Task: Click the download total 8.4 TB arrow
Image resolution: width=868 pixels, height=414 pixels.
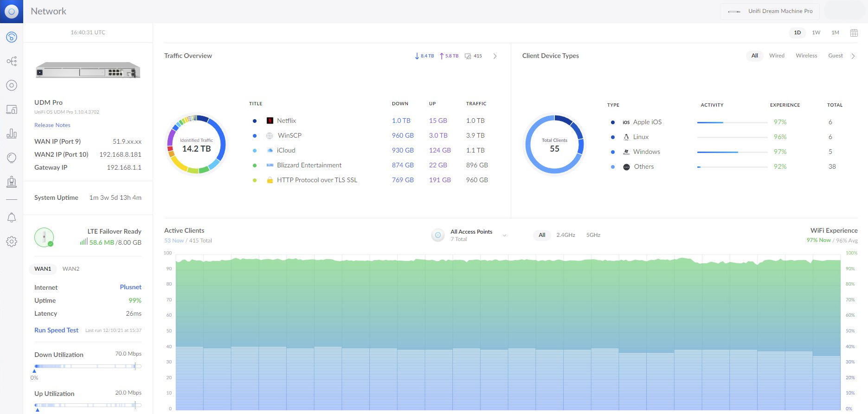Action: [417, 56]
